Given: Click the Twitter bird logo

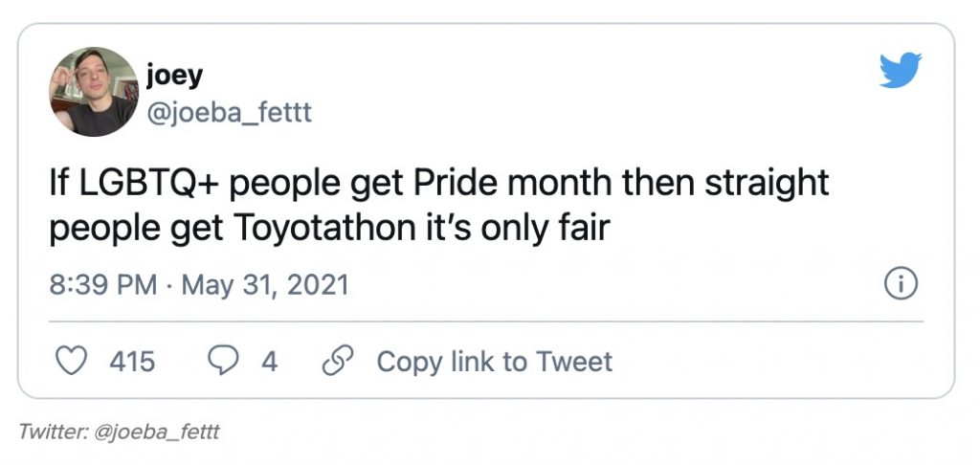Looking at the screenshot, I should click(x=900, y=71).
